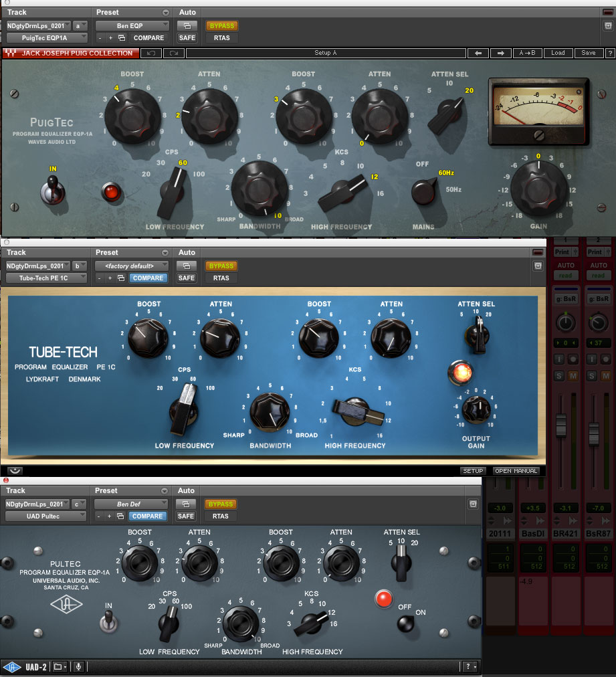Solo the first mixer channel strip
Viewport: 616px width, 677px height.
tap(559, 376)
